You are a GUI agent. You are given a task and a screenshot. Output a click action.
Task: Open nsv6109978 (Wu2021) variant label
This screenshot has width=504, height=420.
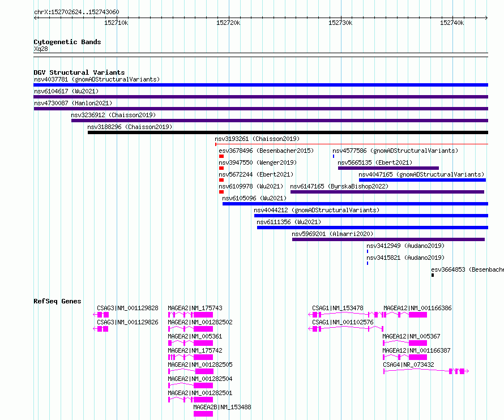pos(251,186)
